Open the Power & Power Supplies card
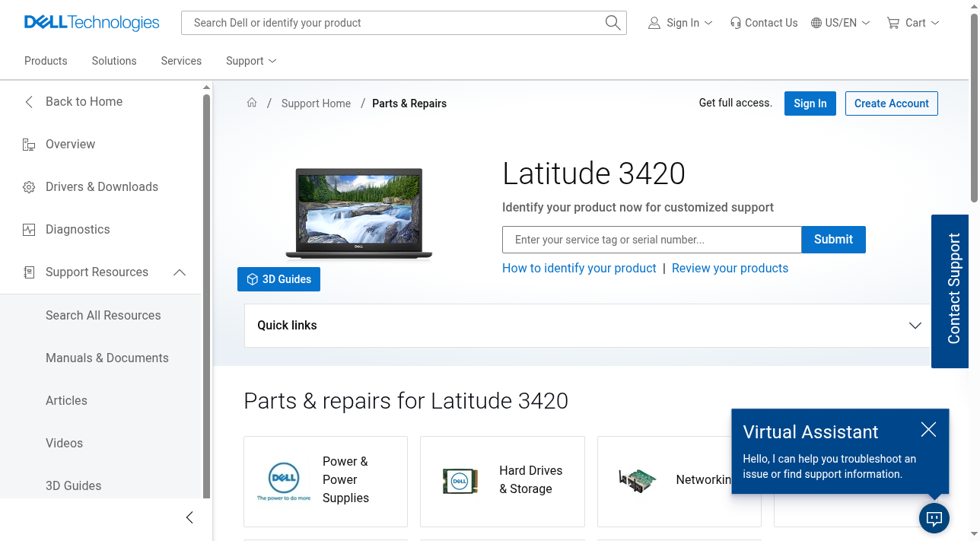The image size is (980, 541). 326,482
